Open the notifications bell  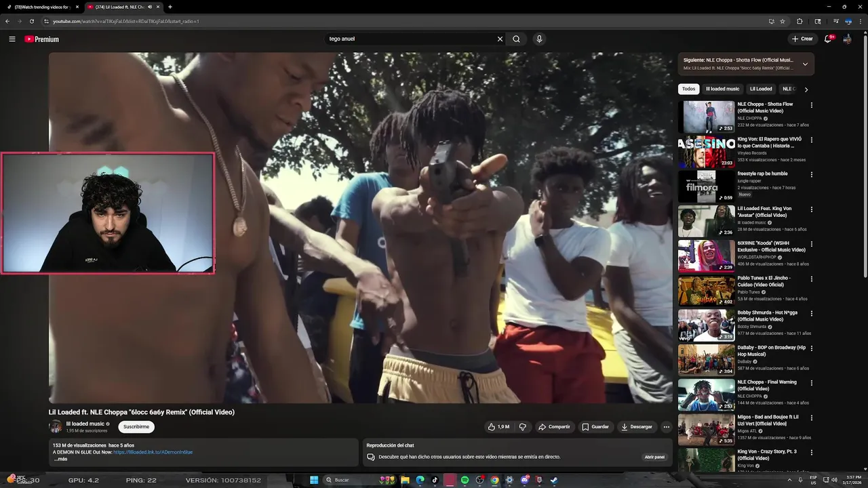point(828,39)
